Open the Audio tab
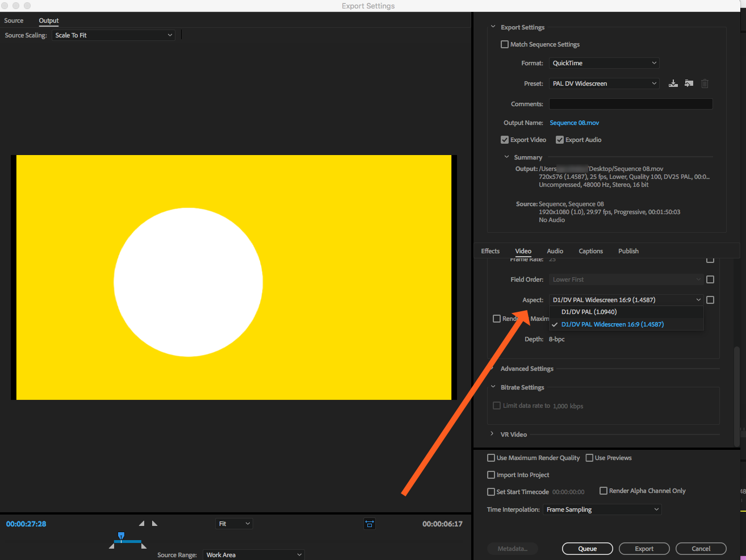 (555, 251)
